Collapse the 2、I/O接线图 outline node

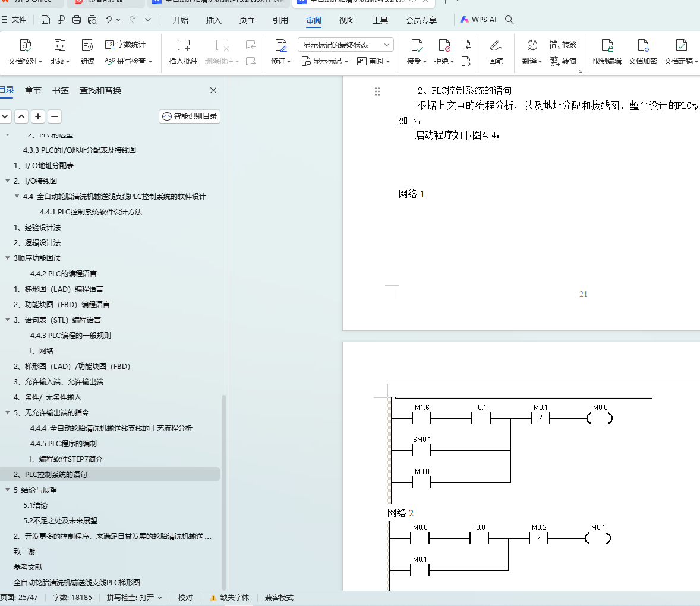tap(8, 181)
